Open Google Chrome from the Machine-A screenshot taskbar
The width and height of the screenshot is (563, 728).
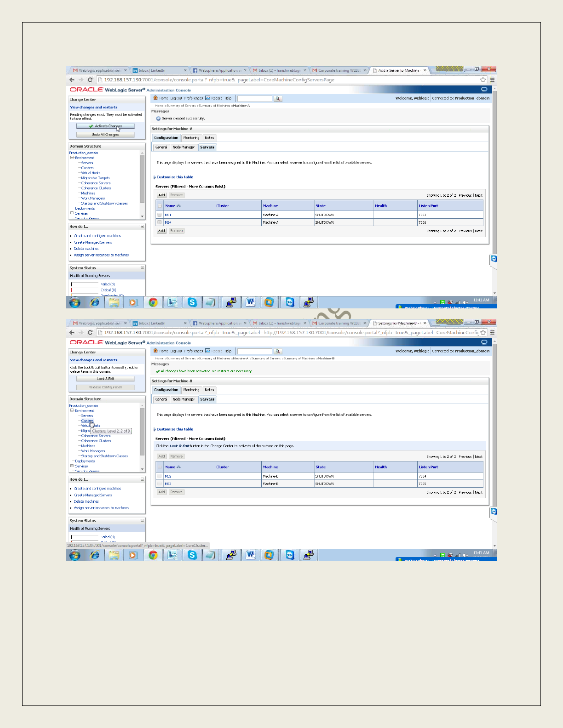click(x=153, y=302)
